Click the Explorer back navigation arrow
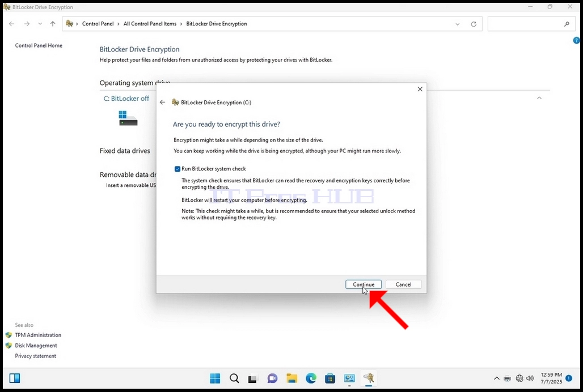The height and width of the screenshot is (392, 583). pos(11,24)
